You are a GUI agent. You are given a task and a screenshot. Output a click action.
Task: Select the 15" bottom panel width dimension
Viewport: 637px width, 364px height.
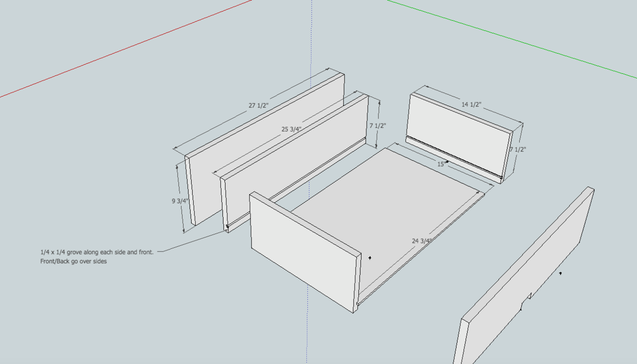pos(442,164)
